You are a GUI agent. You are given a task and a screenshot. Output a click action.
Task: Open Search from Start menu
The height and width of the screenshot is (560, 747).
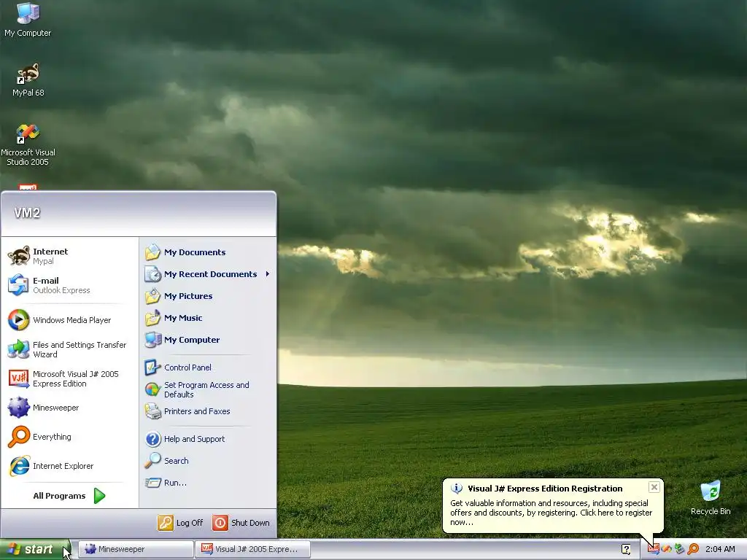tap(208, 461)
